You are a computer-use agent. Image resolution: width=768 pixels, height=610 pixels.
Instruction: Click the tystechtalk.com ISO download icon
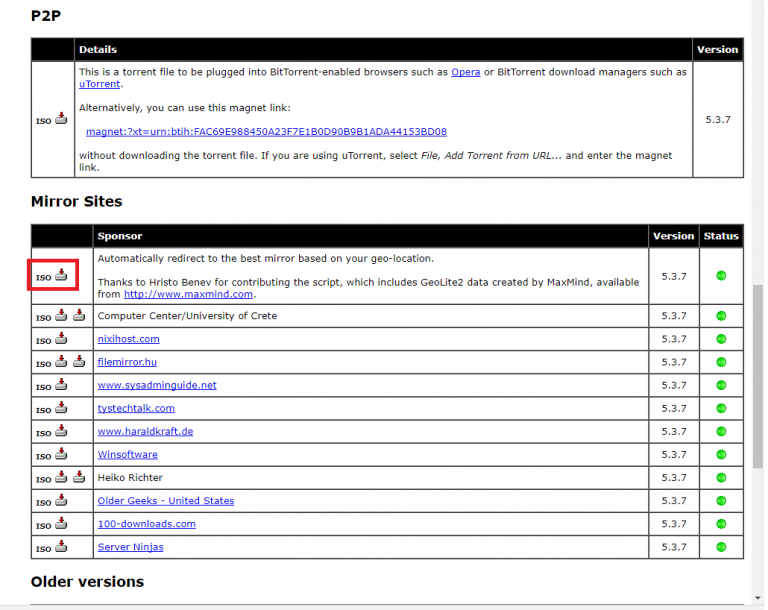(61, 408)
